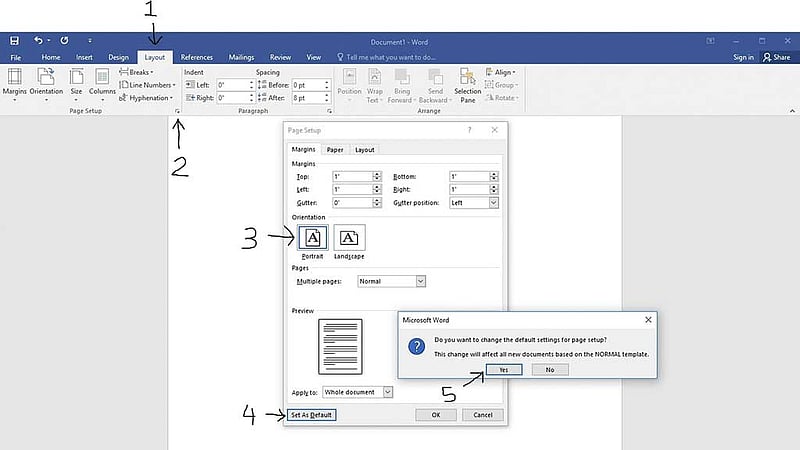Image resolution: width=800 pixels, height=450 pixels.
Task: Open the Gutter position dropdown
Action: pos(493,203)
